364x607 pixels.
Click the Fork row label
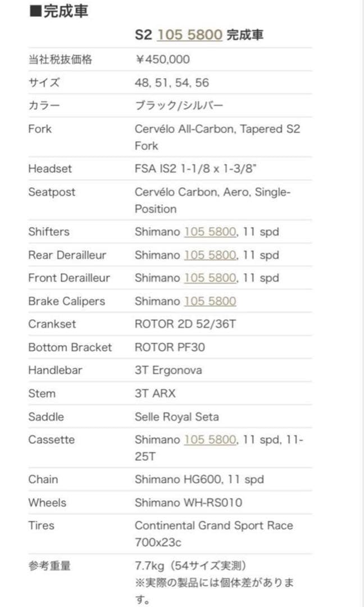pos(39,129)
